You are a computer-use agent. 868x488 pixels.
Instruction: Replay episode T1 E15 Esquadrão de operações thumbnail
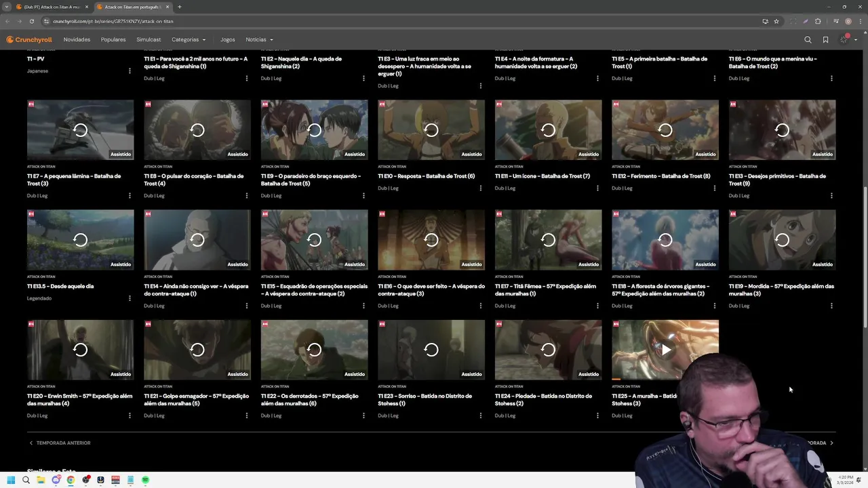tap(315, 240)
